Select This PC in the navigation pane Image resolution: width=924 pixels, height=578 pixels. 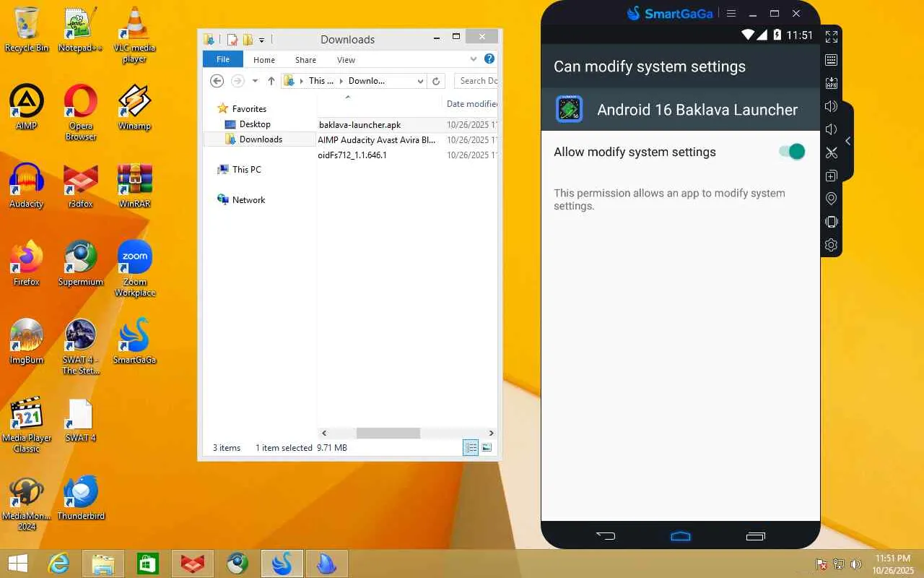(x=246, y=170)
